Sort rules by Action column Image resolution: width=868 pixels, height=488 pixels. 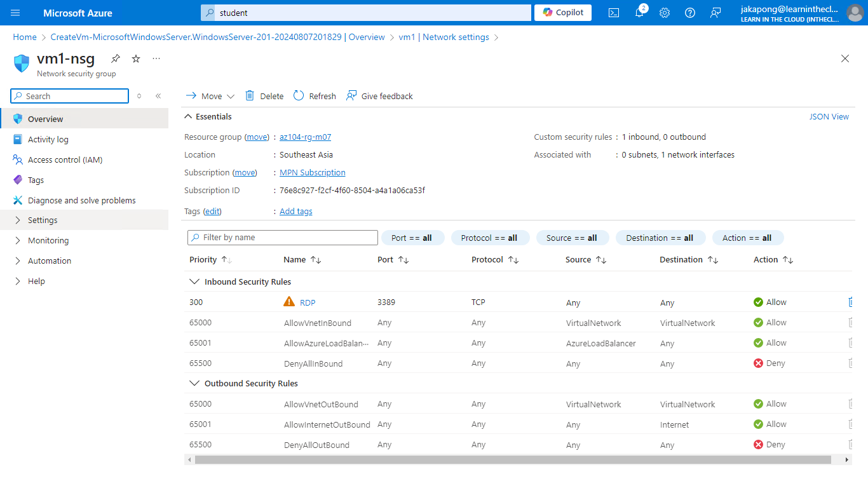click(773, 260)
